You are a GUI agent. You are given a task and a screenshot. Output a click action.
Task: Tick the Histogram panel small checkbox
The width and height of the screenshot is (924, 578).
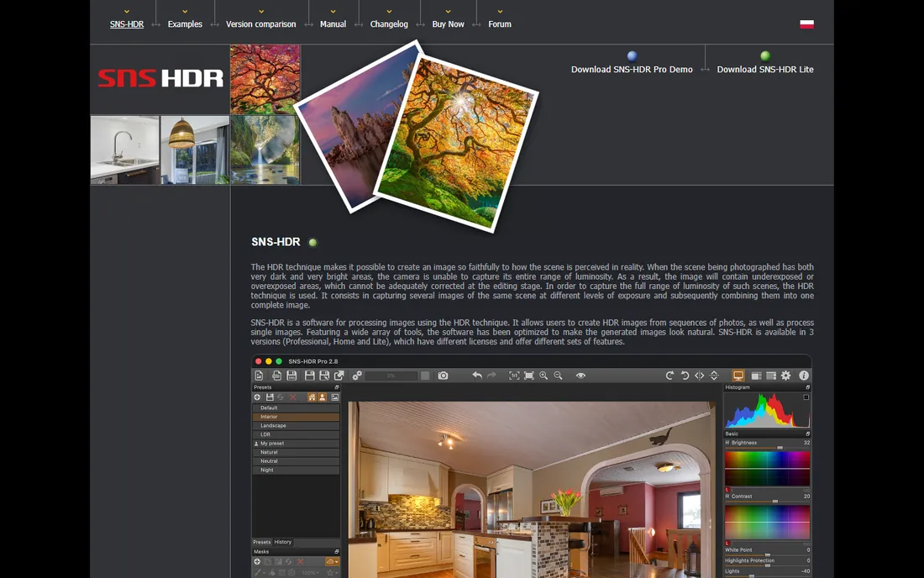point(806,397)
